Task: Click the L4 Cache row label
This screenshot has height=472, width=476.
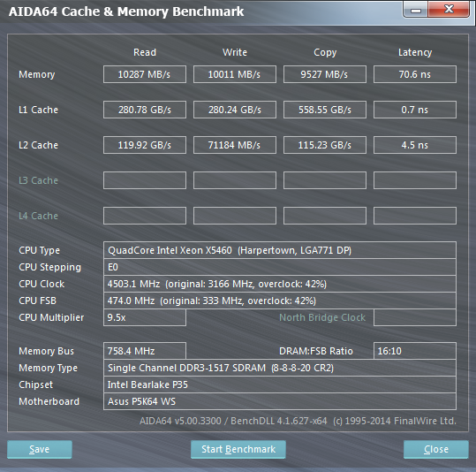Action: pyautogui.click(x=38, y=216)
